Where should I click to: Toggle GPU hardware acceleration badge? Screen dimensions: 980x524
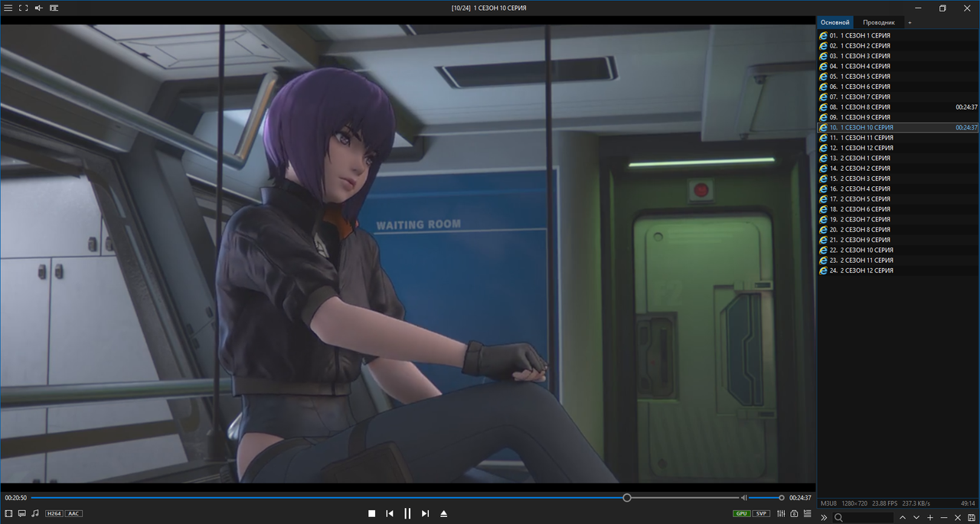pos(741,513)
